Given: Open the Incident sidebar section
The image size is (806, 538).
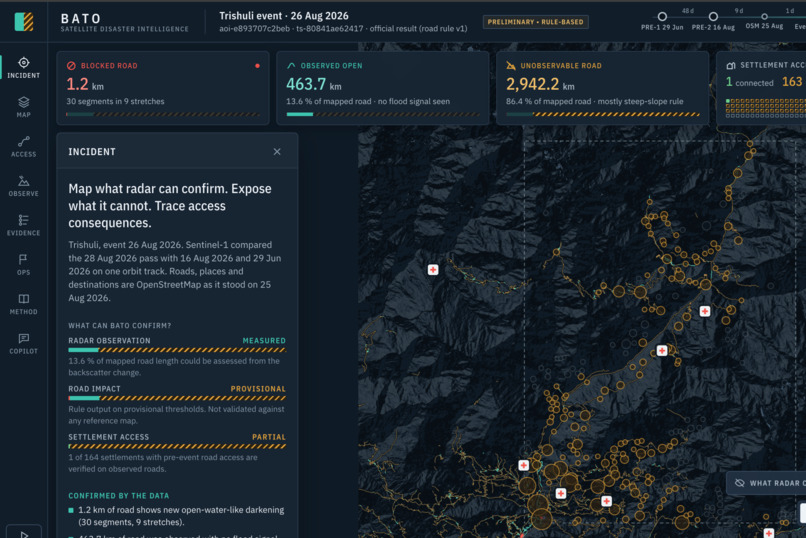Looking at the screenshot, I should (x=24, y=68).
